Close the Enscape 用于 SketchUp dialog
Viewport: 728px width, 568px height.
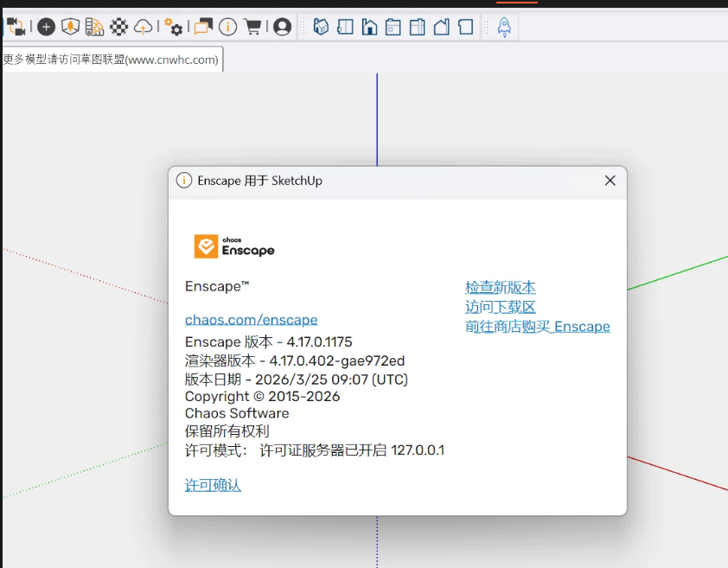(610, 181)
